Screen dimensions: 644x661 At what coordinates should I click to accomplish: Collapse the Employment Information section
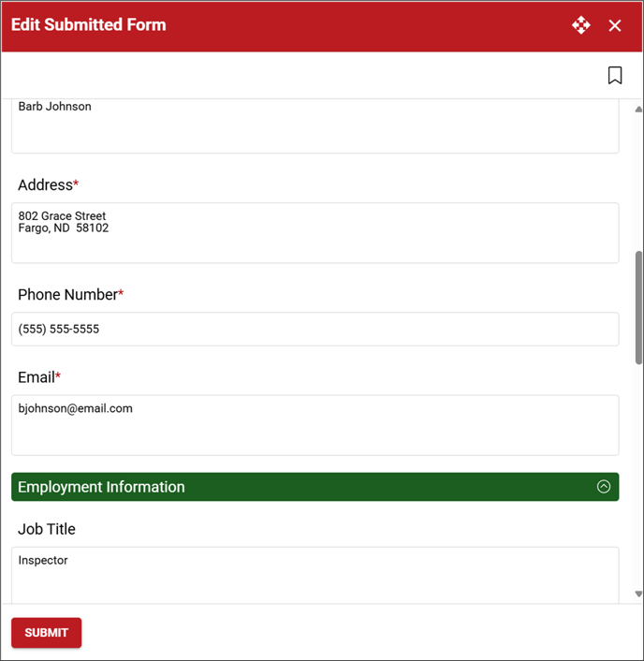coord(604,487)
